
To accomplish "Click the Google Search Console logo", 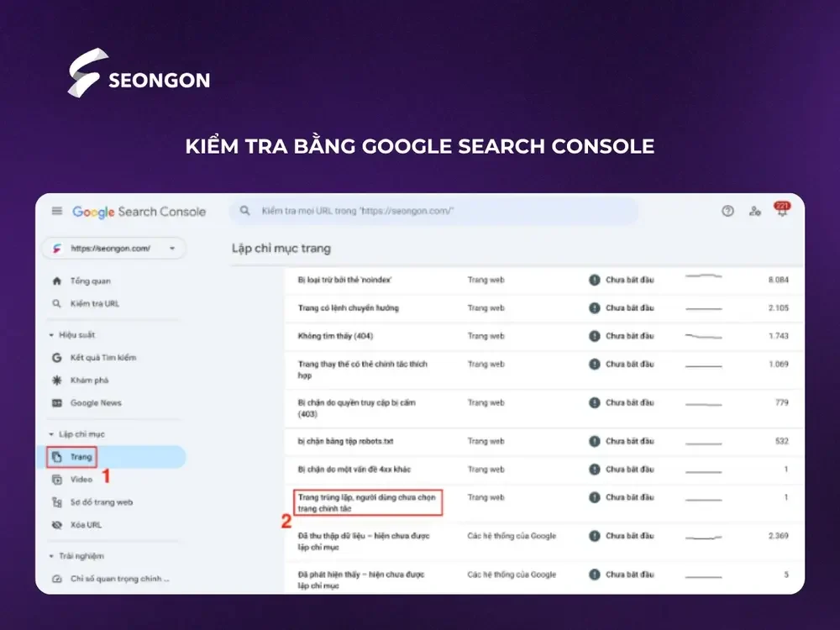I will pos(139,212).
